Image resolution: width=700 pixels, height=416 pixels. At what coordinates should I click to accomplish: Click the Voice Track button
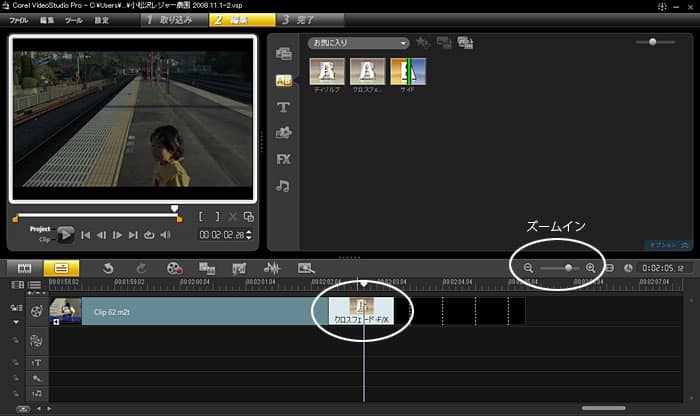[37, 379]
